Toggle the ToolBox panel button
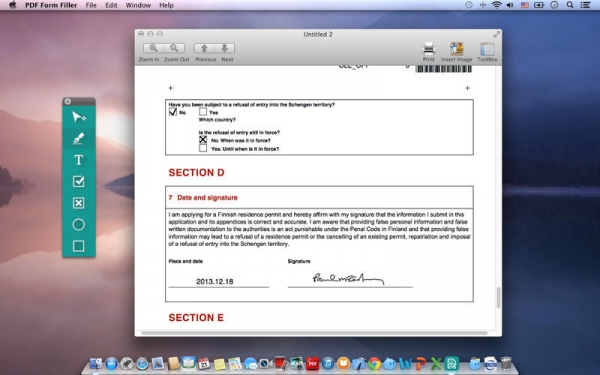 pyautogui.click(x=488, y=49)
